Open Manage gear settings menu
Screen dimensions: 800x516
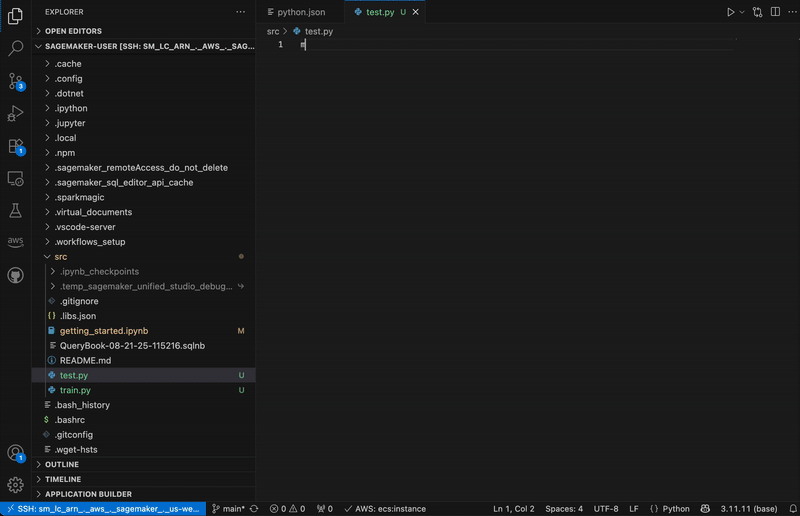pos(15,485)
